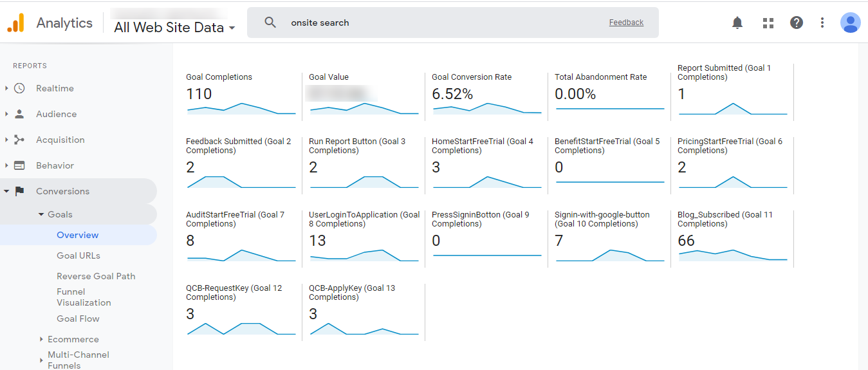The height and width of the screenshot is (370, 868).
Task: Open the help question mark icon
Action: click(797, 23)
